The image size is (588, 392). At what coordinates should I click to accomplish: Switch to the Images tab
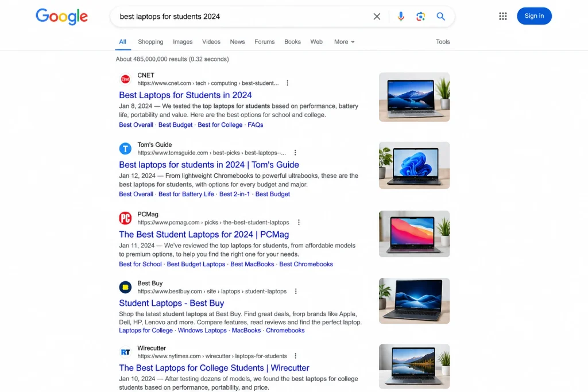(x=183, y=41)
